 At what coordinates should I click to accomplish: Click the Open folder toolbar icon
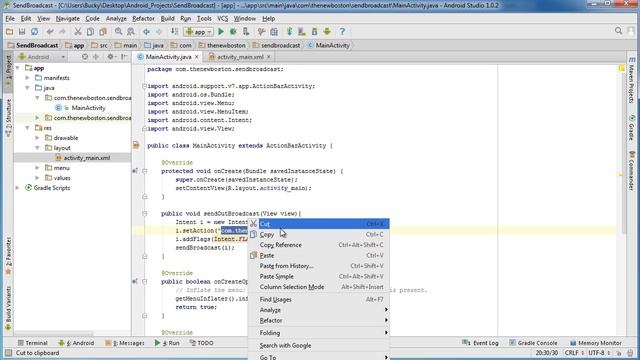[9, 31]
